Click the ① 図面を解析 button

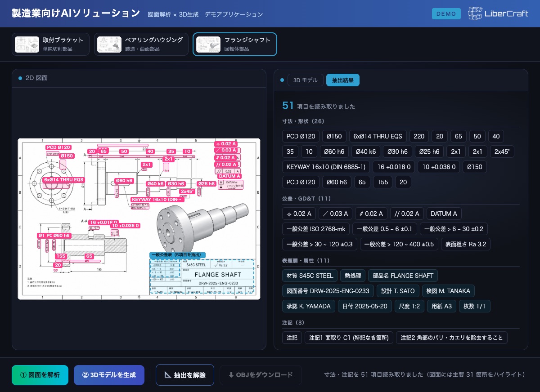[40, 375]
